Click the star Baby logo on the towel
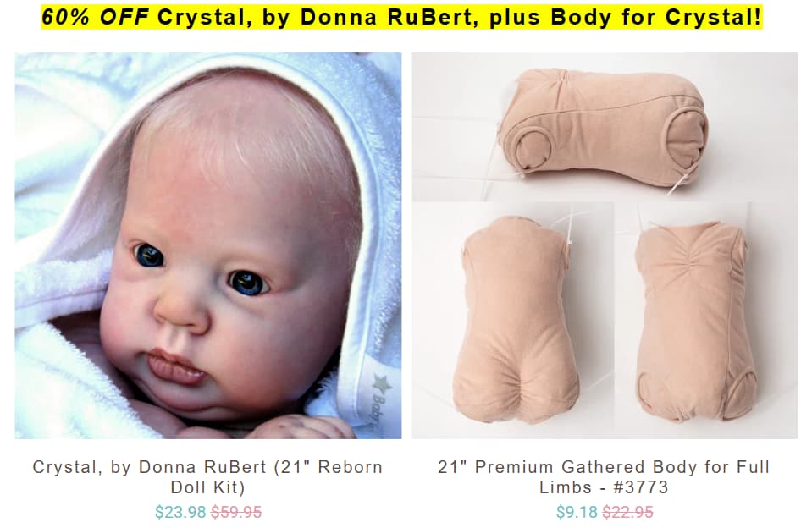 coord(381,397)
